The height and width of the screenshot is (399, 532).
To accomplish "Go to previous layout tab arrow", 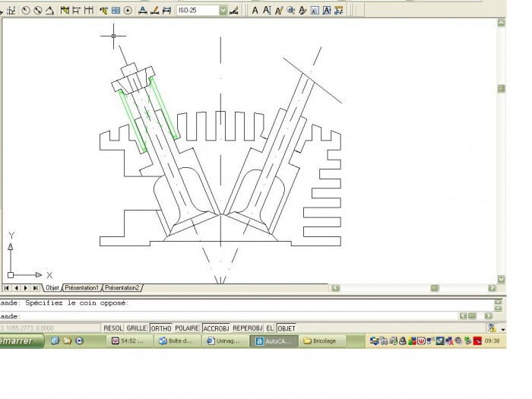I will pos(16,288).
